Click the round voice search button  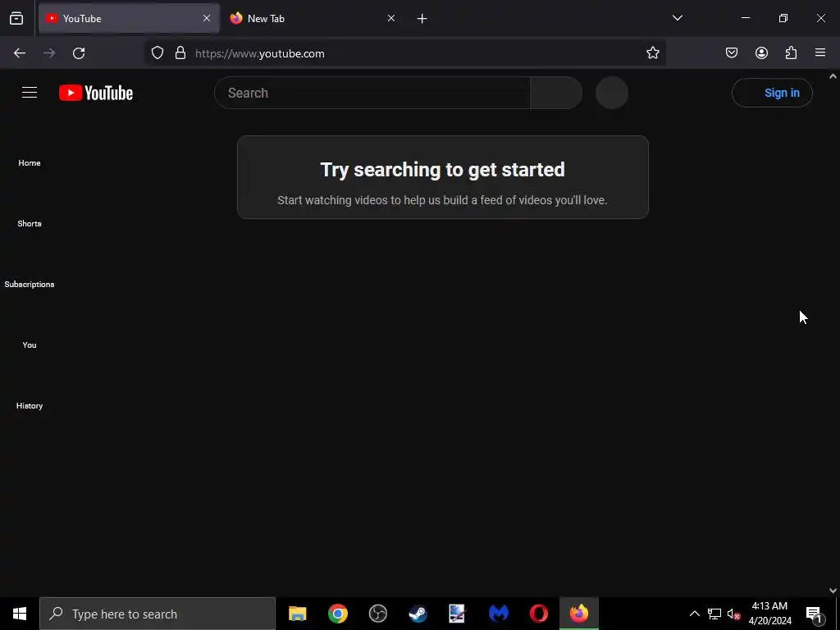[x=612, y=93]
